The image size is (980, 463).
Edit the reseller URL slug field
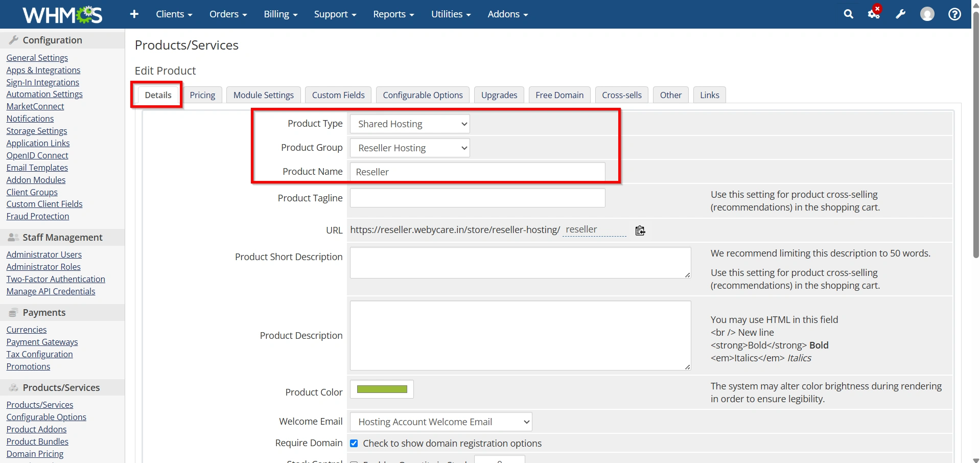click(x=595, y=230)
